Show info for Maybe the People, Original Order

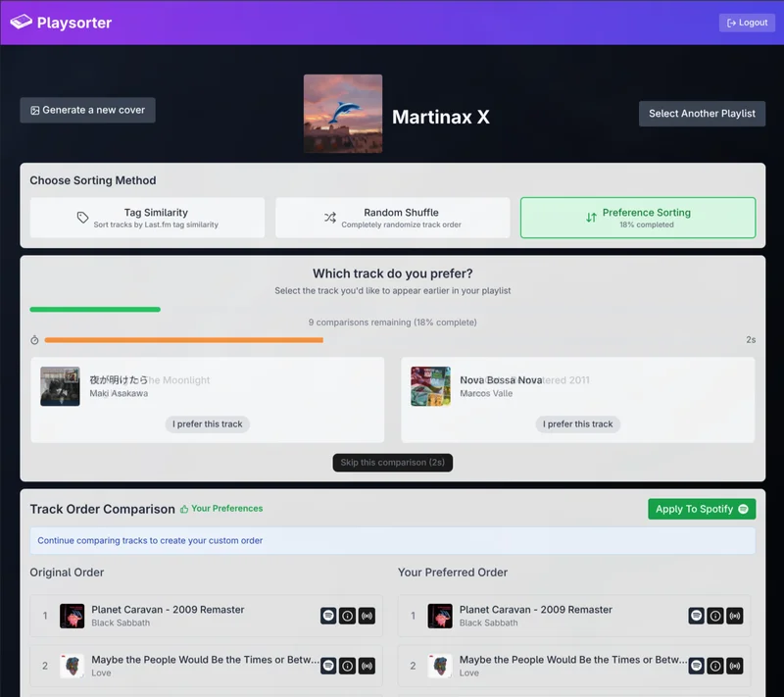point(348,666)
